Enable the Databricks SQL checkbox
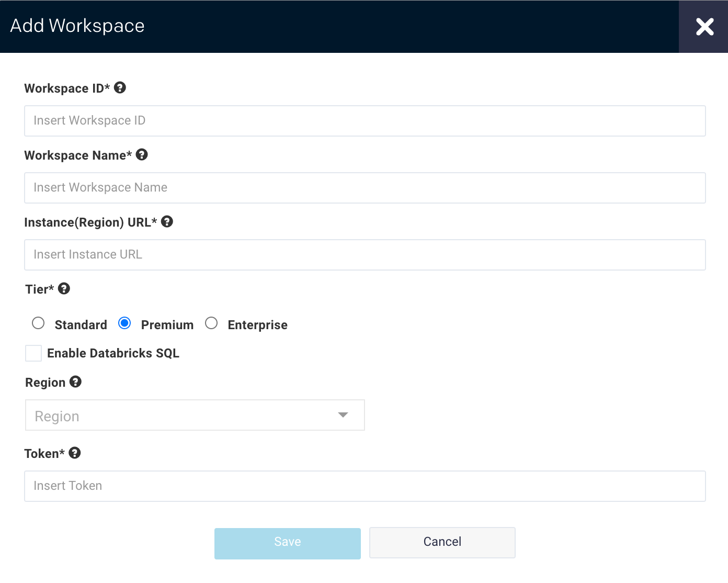728x583 pixels. pyautogui.click(x=33, y=353)
